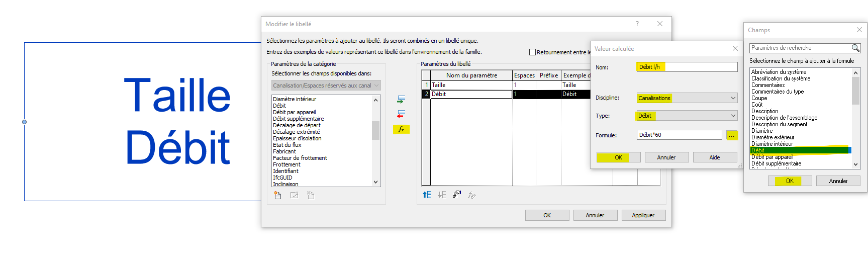This screenshot has height=257, width=868.
Task: Click Appliquer in the Modifier le libellé dialog
Action: pos(643,215)
